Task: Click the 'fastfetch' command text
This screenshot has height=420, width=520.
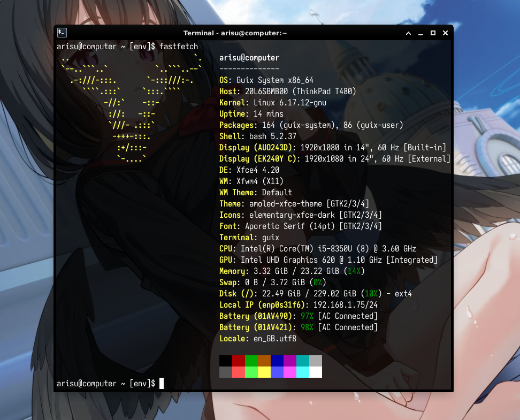Action: point(179,47)
